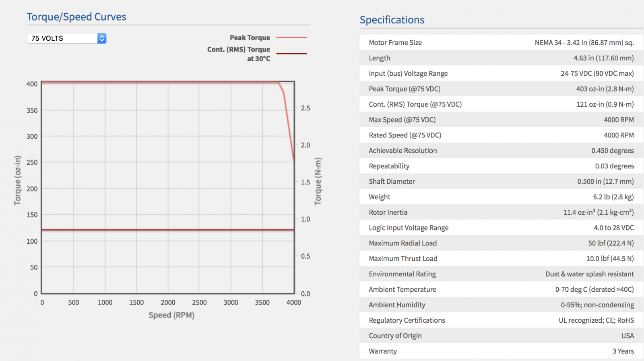Click the Peak Torque legend label

point(250,37)
